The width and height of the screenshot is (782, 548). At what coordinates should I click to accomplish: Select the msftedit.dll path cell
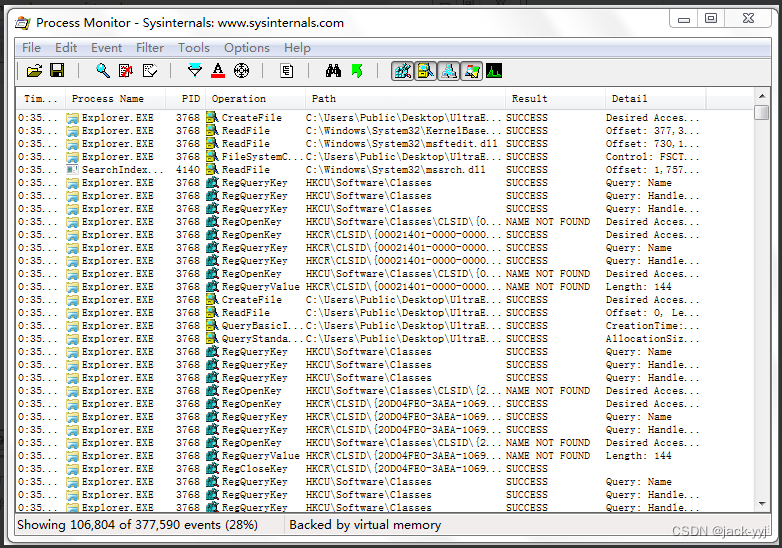[x=401, y=144]
